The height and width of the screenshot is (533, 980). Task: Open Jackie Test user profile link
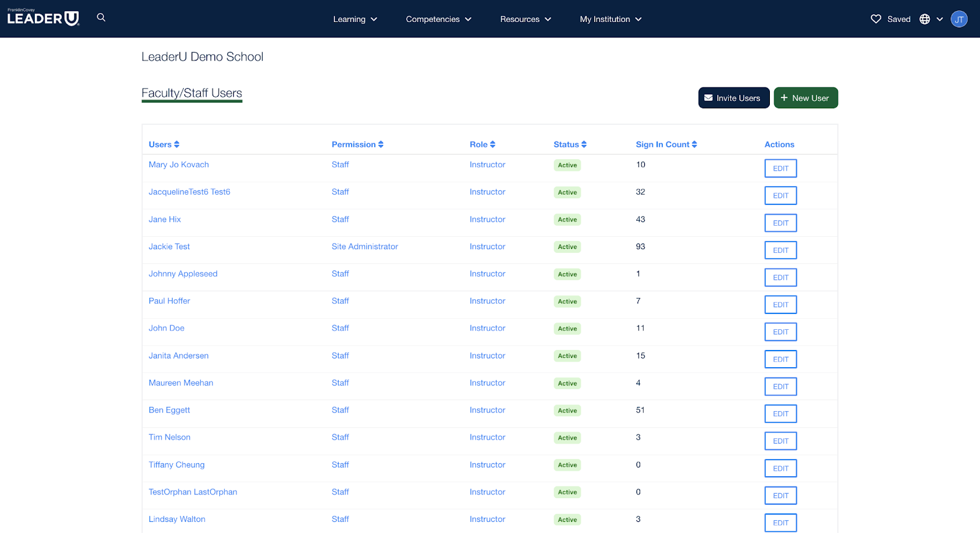coord(169,247)
